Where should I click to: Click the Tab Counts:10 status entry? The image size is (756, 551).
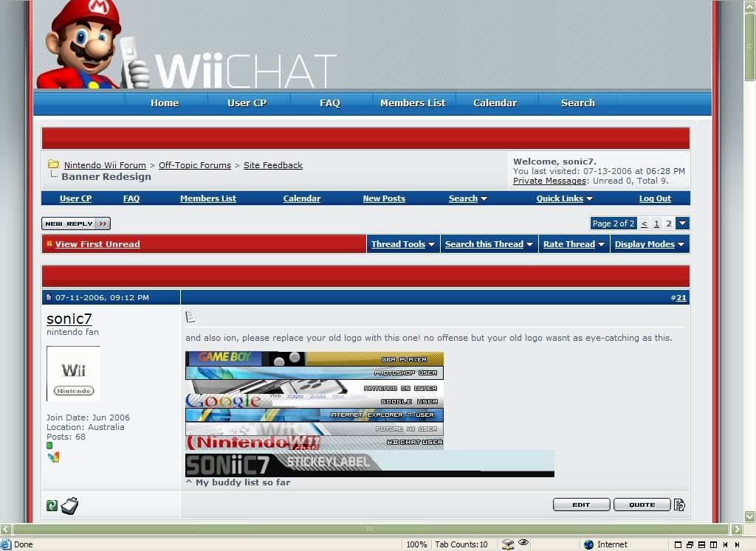[461, 544]
